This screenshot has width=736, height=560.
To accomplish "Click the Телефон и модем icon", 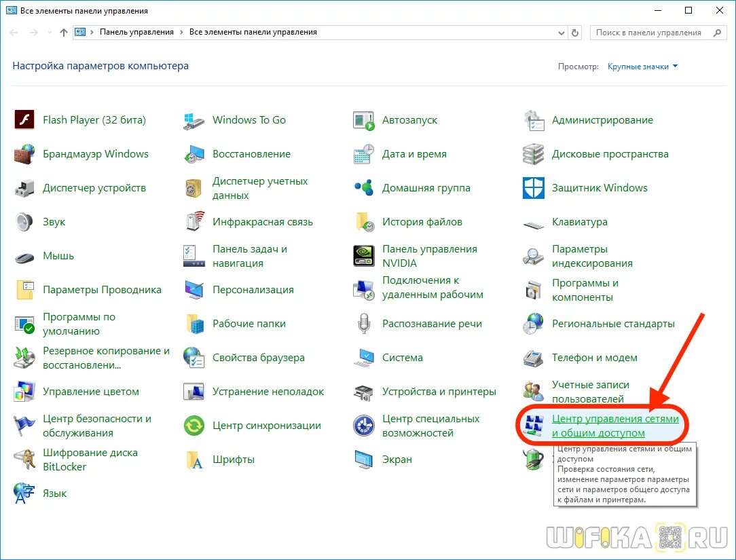I will click(x=533, y=358).
